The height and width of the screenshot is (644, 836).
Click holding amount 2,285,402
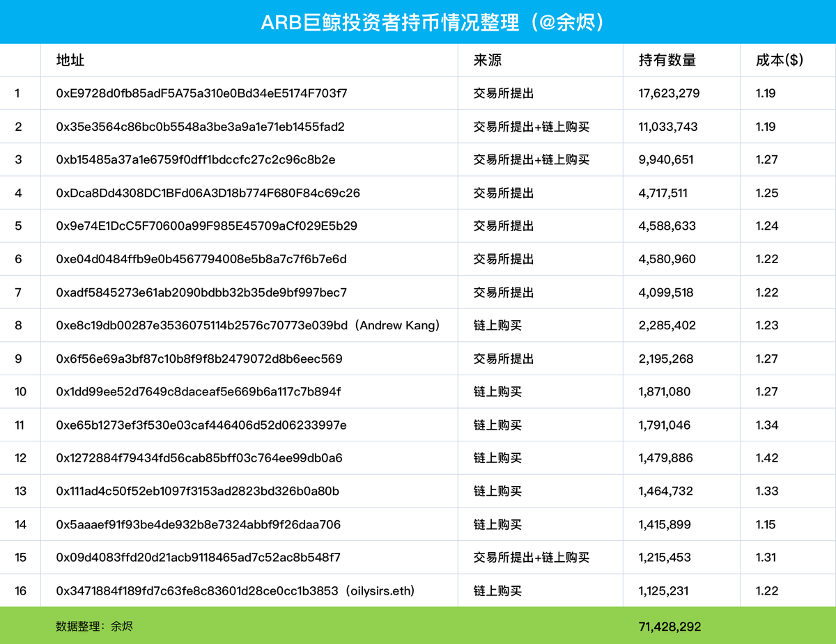click(x=667, y=325)
